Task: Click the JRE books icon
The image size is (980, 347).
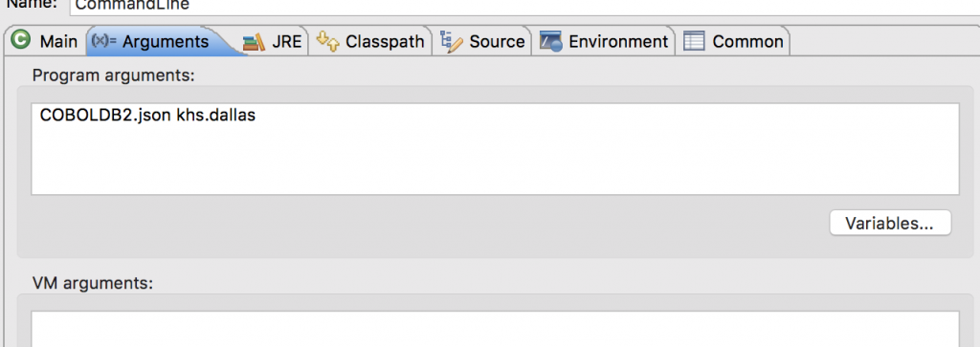Action: tap(254, 42)
